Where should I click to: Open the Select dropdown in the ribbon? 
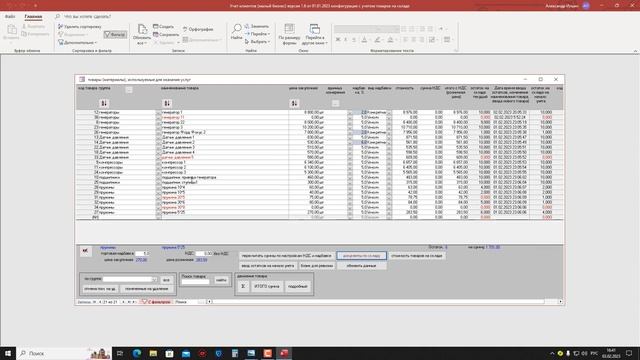(x=257, y=42)
